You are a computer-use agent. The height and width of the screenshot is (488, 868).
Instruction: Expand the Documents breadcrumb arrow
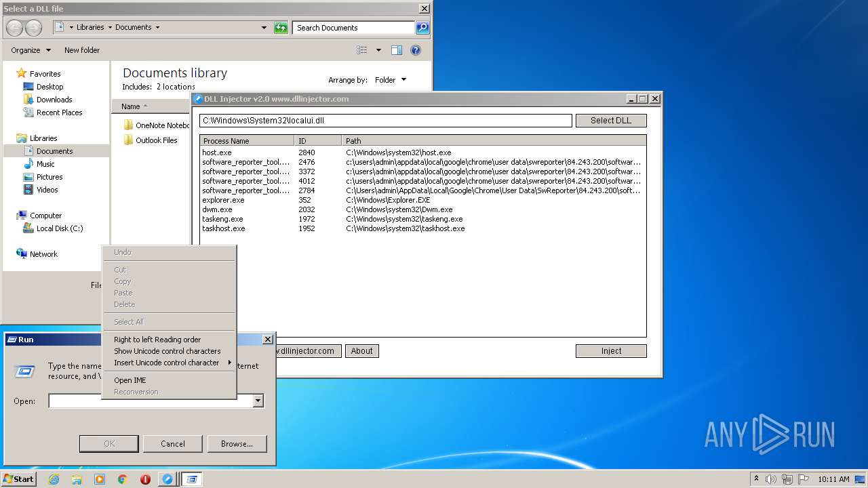157,28
